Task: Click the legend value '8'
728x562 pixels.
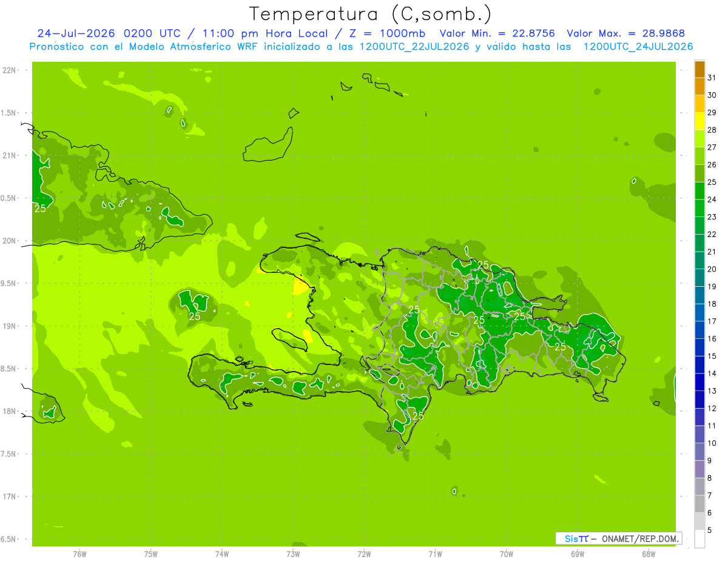Action: click(710, 478)
